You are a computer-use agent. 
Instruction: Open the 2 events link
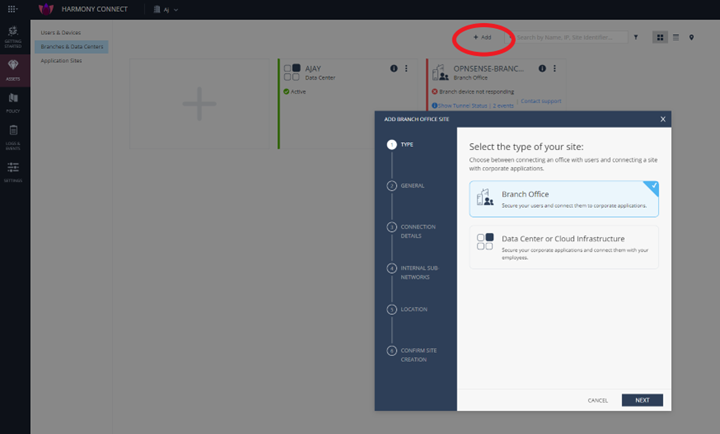(x=503, y=106)
